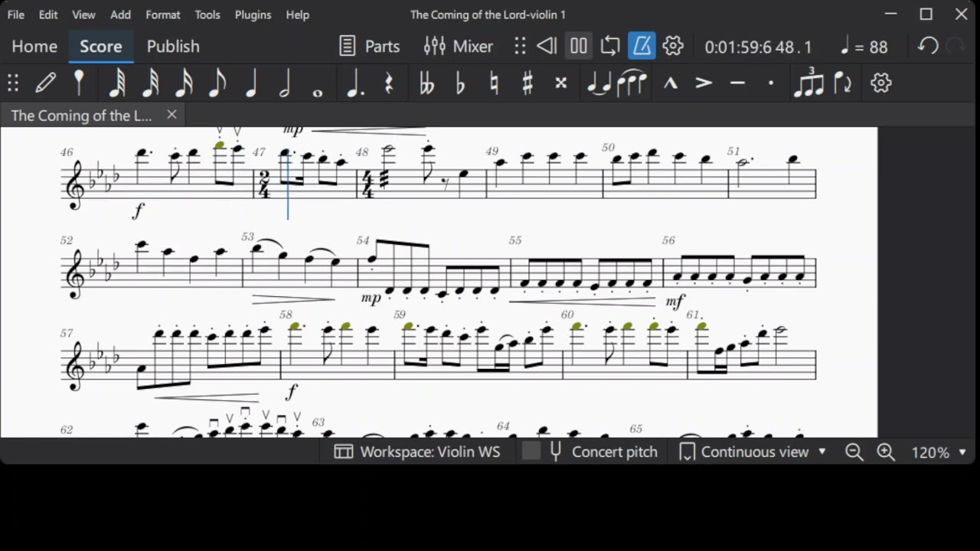Image resolution: width=980 pixels, height=551 pixels.
Task: Switch to the Publish tab
Action: 173,46
